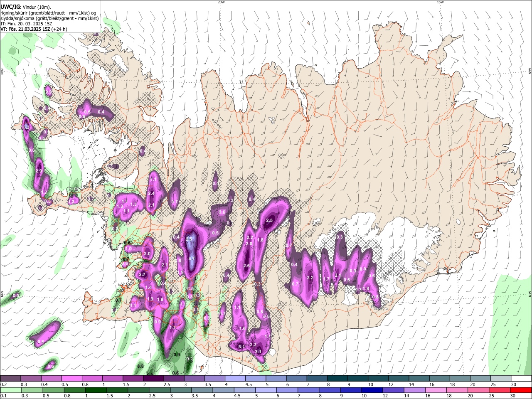Click the 2.7 precipitation value on map
This screenshot has width=532, height=399.
[x=142, y=275]
